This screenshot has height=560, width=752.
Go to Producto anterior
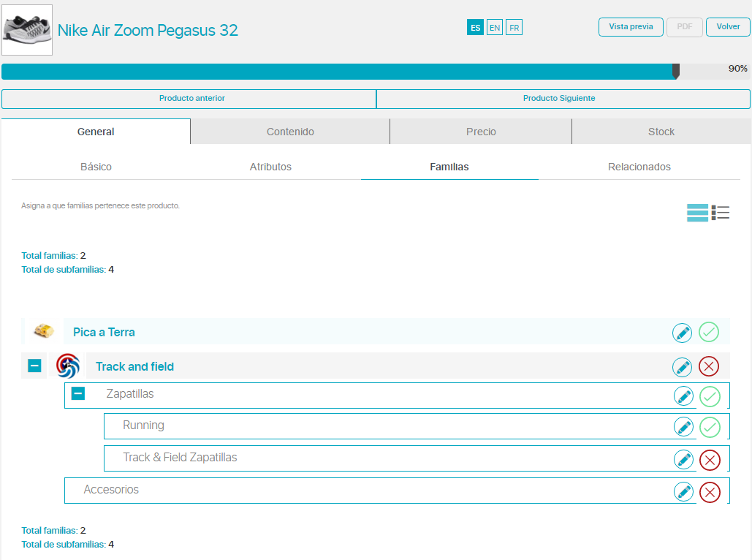pyautogui.click(x=189, y=99)
